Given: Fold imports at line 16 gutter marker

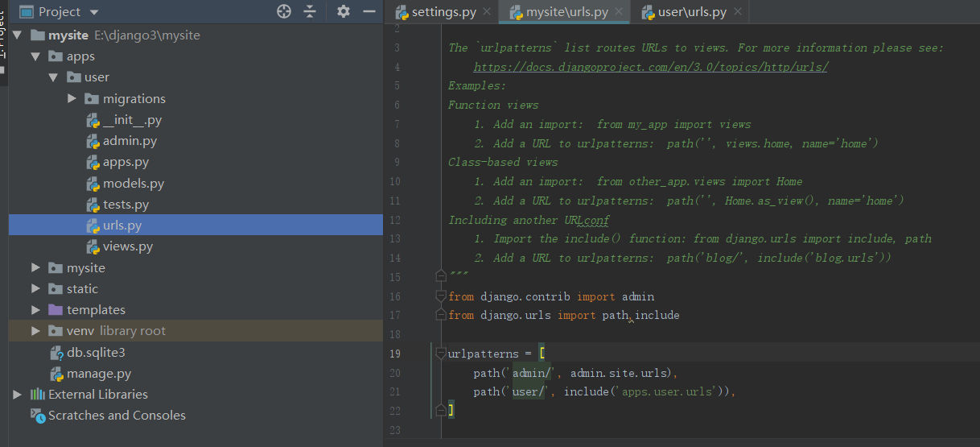Looking at the screenshot, I should 440,296.
